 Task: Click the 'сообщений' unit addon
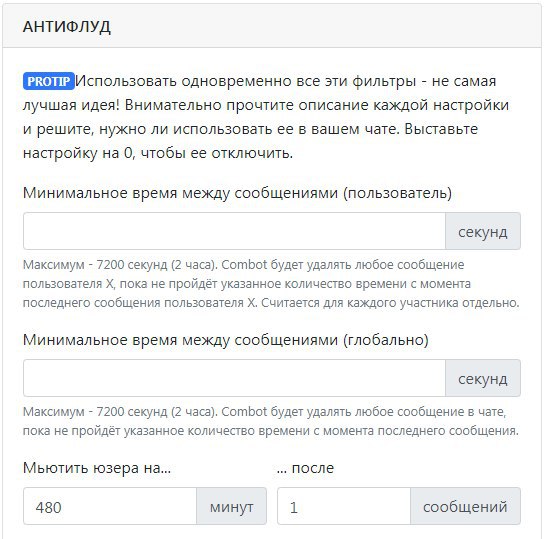click(466, 506)
